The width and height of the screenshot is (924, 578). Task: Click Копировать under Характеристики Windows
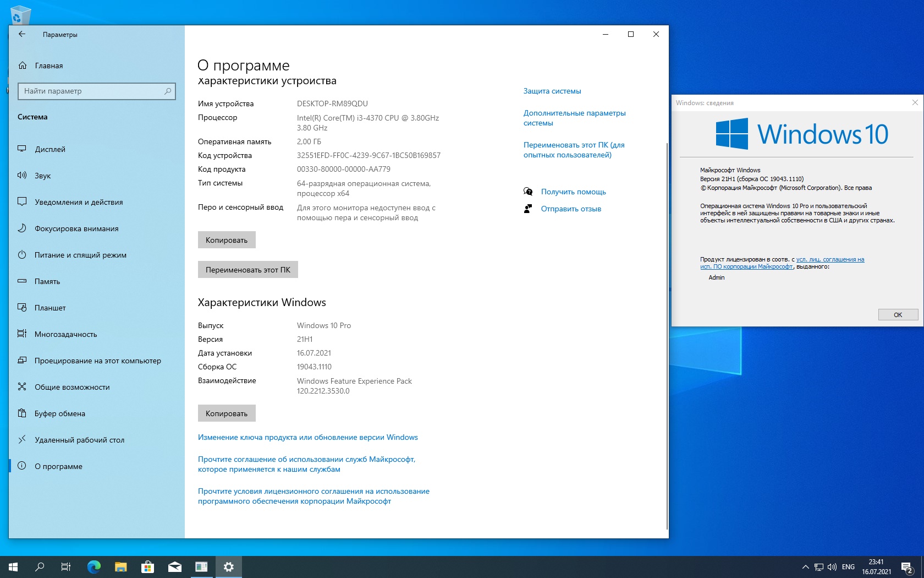[x=227, y=413]
